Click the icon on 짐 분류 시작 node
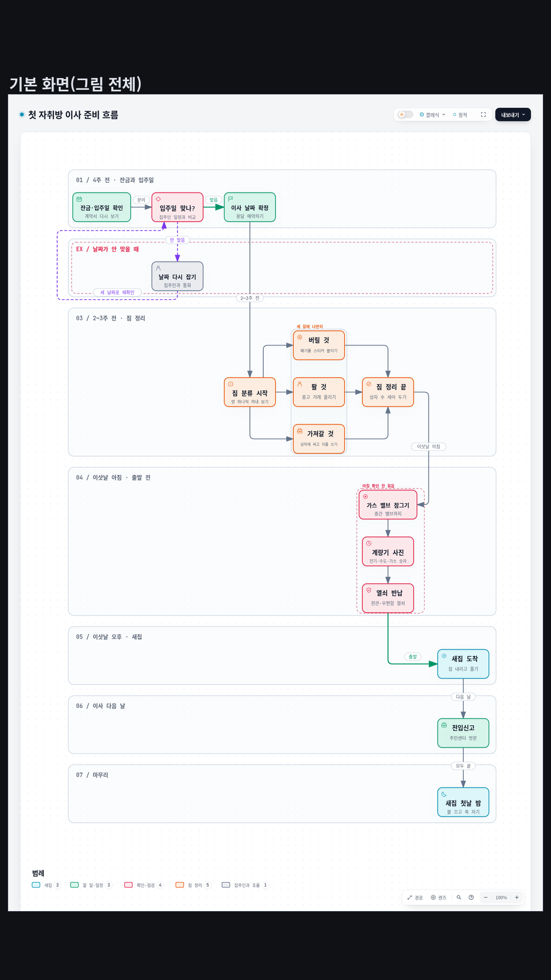The width and height of the screenshot is (551, 980). (231, 384)
